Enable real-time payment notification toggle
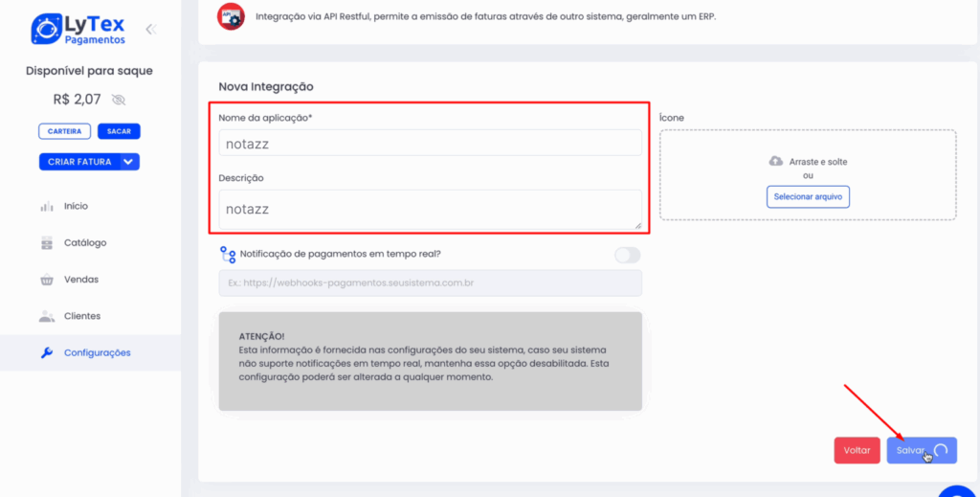The height and width of the screenshot is (497, 980). [628, 255]
